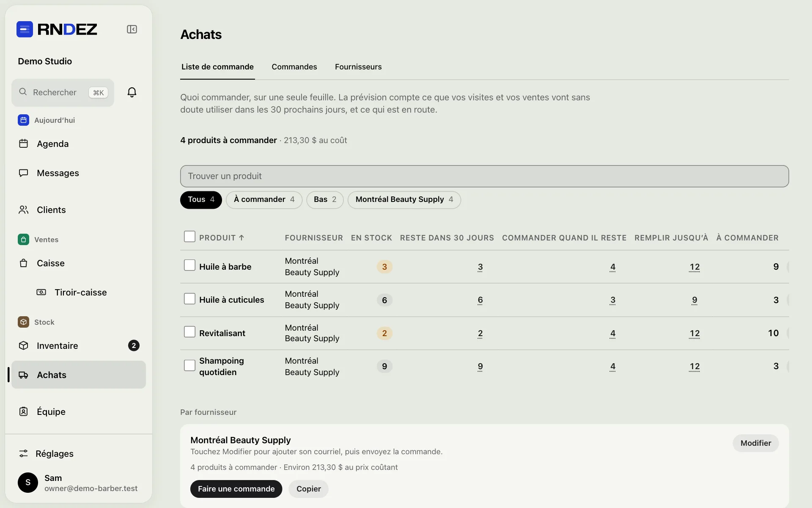Filter by the À commander chip

point(264,200)
